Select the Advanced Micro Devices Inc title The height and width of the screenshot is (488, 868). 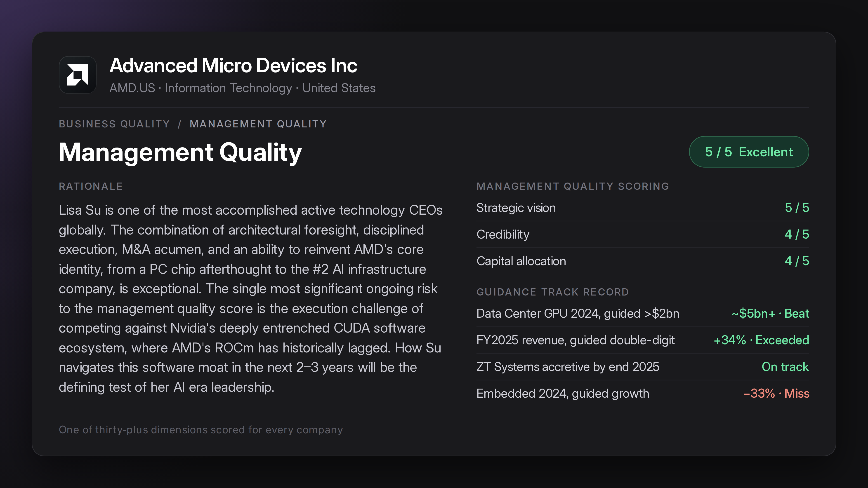tap(233, 65)
